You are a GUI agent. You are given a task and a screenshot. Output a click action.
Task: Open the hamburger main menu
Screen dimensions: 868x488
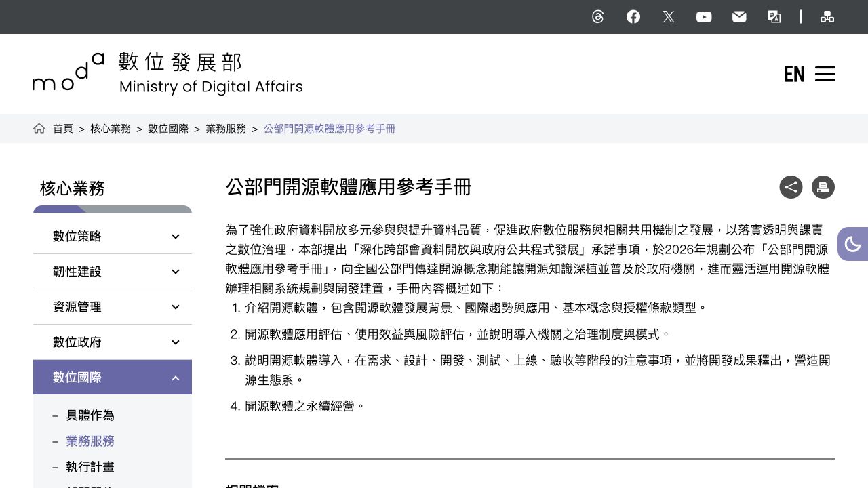[825, 74]
